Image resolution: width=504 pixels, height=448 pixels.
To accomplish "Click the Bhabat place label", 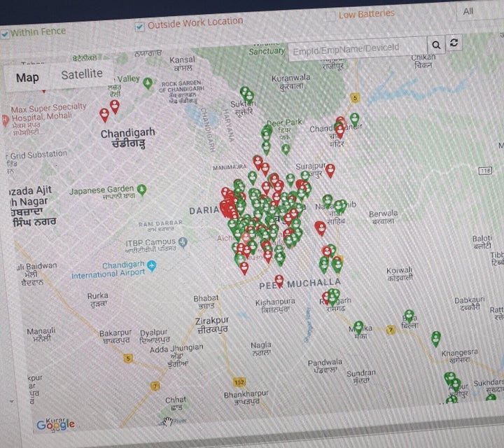I will 206,302.
